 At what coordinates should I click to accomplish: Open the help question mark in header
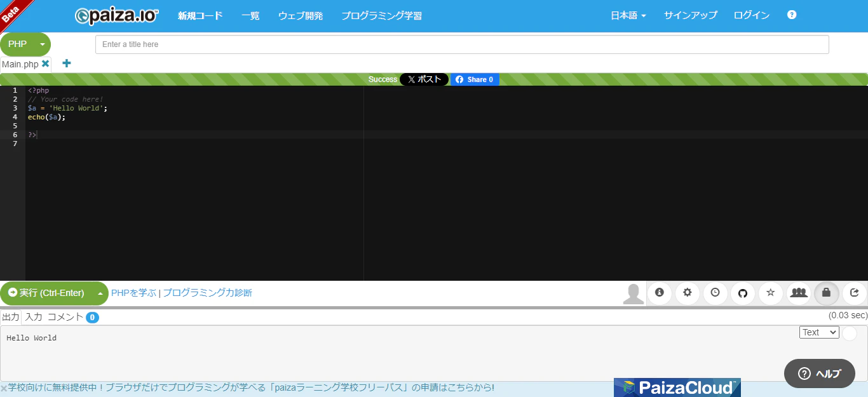792,15
